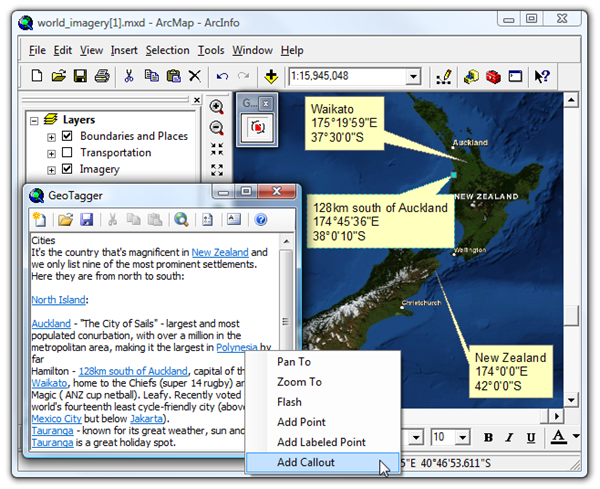Toggle underline text formatting
The height and width of the screenshot is (489, 600).
[x=531, y=438]
